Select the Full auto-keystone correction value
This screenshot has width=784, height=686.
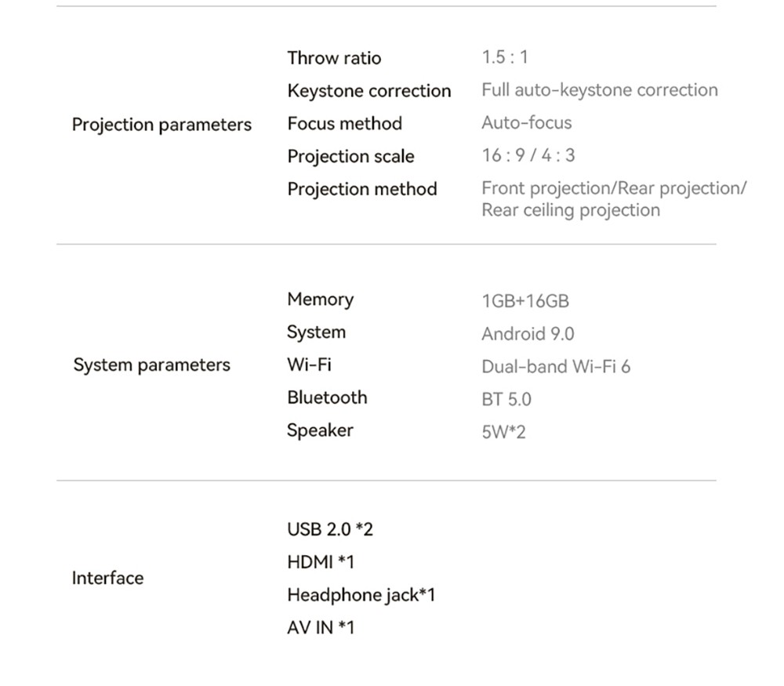pyautogui.click(x=599, y=90)
